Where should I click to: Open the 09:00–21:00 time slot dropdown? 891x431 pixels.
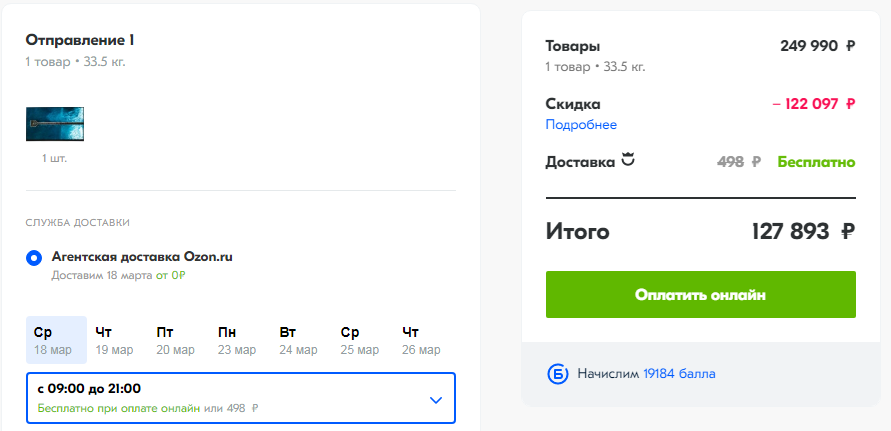coord(240,398)
